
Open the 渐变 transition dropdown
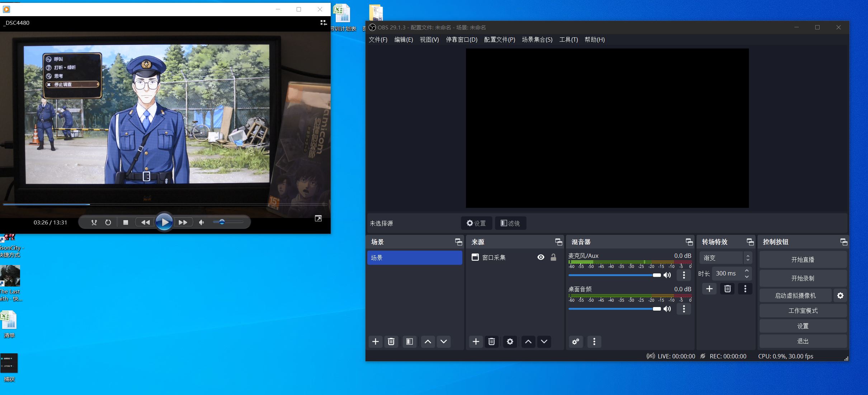[x=726, y=258]
